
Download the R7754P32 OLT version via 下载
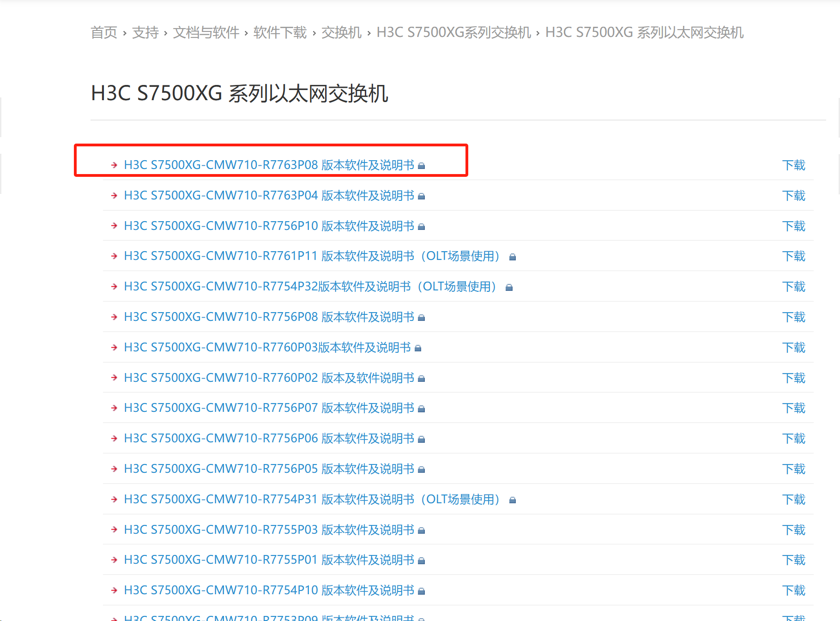point(794,286)
